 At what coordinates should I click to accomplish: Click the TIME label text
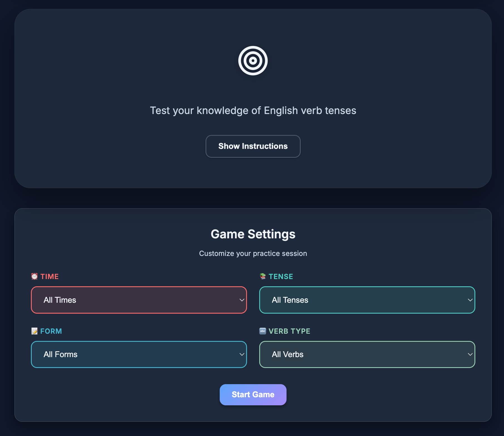50,277
